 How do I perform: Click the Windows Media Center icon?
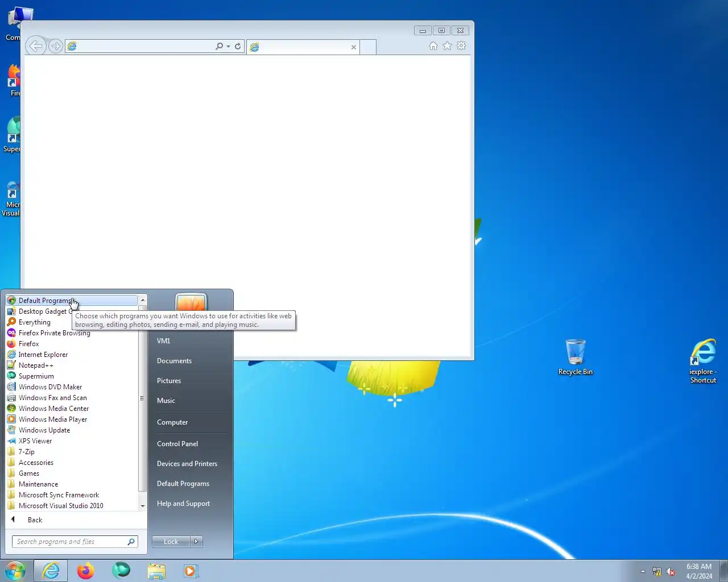(11, 408)
